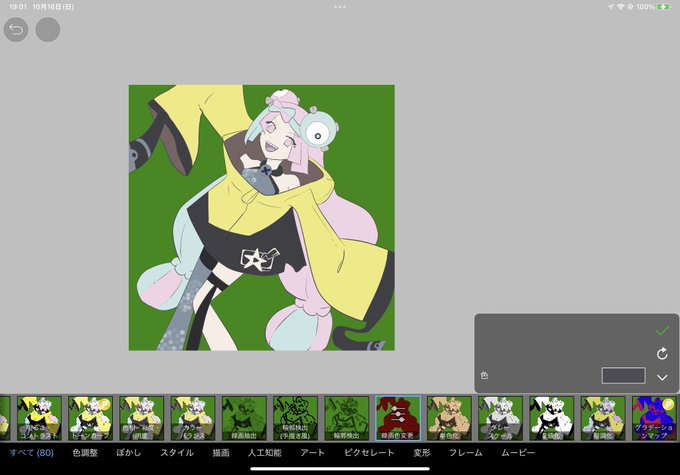This screenshot has width=680, height=475.
Task: Tap the 19:01 clock in status bar
Action: pyautogui.click(x=18, y=7)
